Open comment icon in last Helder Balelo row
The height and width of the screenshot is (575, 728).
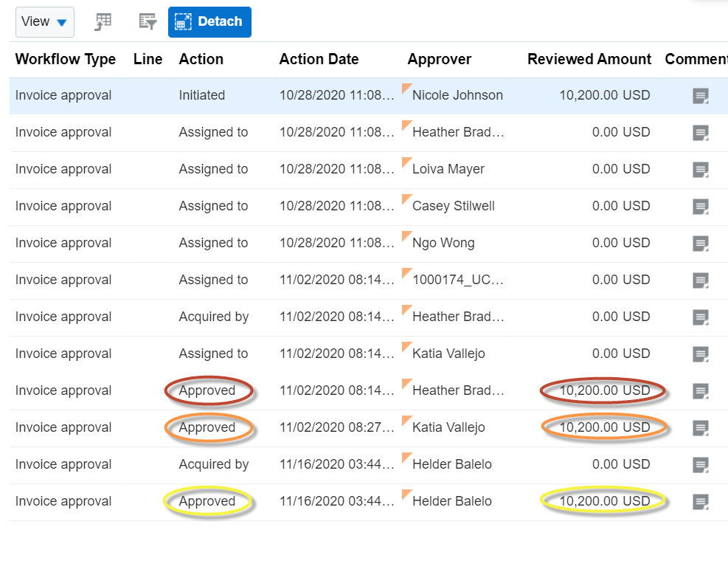click(x=701, y=502)
